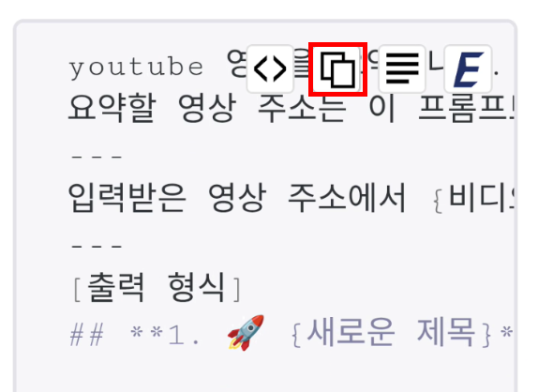Click the {새로운 제목} placeholder text

[x=392, y=333]
